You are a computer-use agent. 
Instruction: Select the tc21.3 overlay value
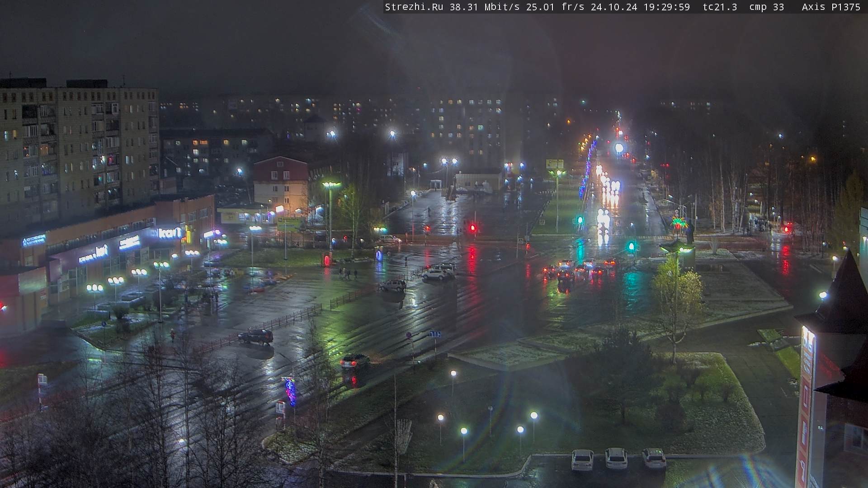click(720, 7)
